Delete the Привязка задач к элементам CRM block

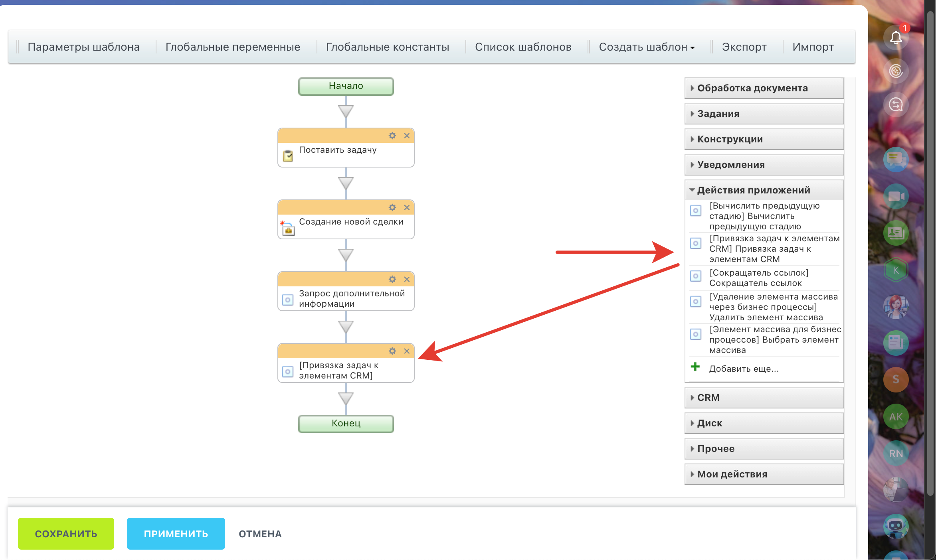tap(407, 351)
